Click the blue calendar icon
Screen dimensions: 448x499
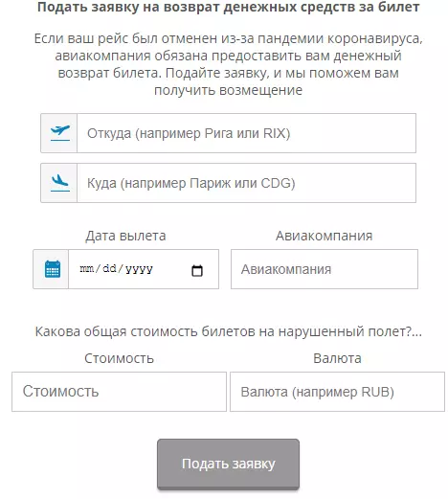click(53, 269)
